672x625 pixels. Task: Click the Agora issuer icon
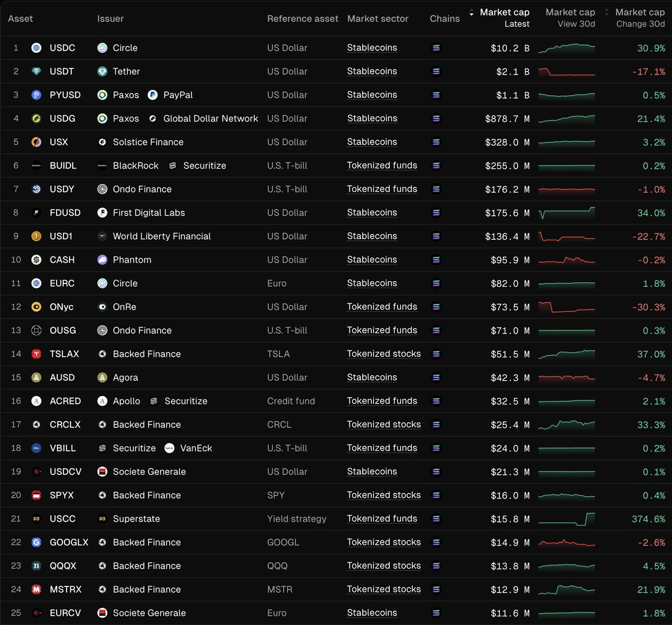click(x=102, y=377)
